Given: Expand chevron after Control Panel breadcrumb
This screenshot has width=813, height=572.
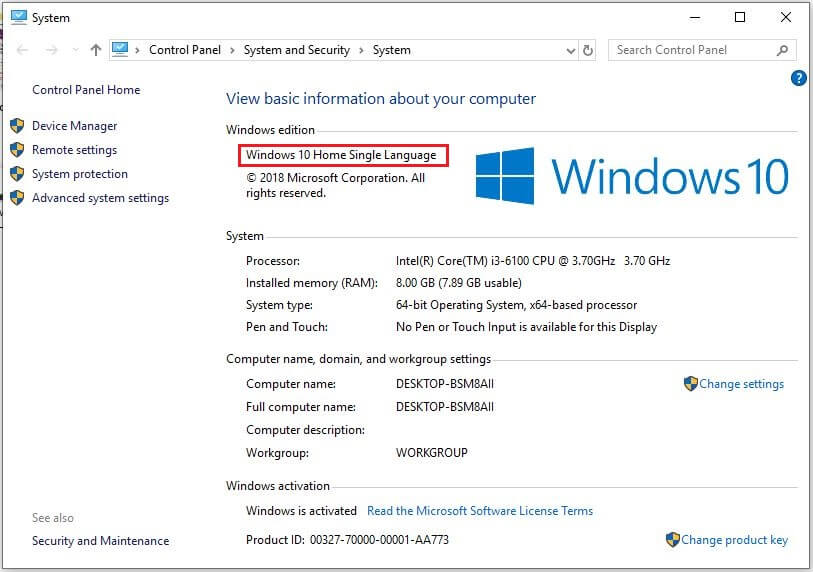Looking at the screenshot, I should click(x=232, y=50).
